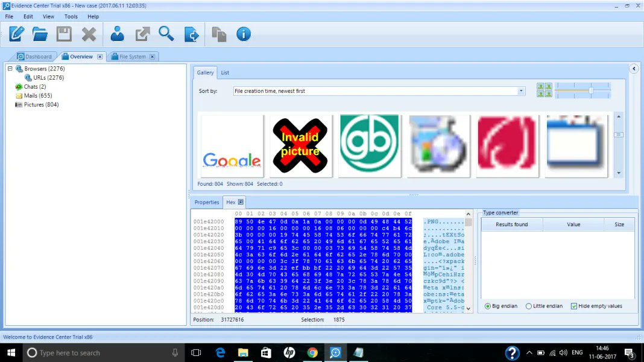Click the New case pencil icon
Viewport: 644px width, 362px height.
(x=16, y=34)
